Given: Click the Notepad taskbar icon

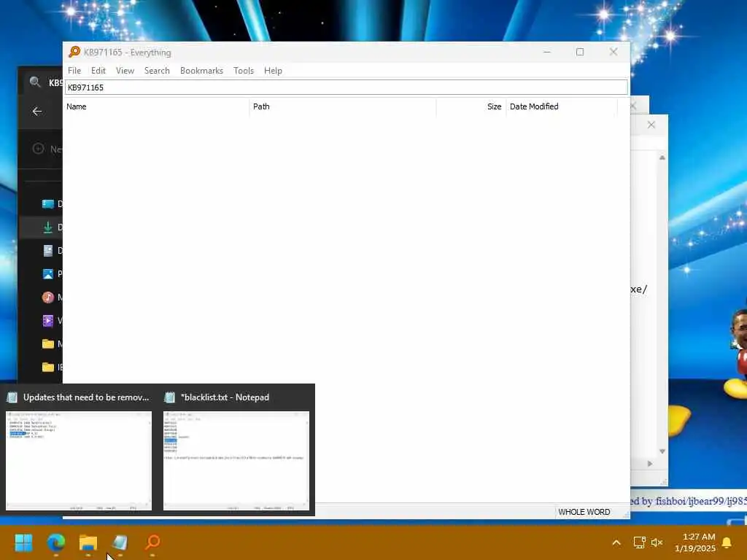Looking at the screenshot, I should click(120, 542).
